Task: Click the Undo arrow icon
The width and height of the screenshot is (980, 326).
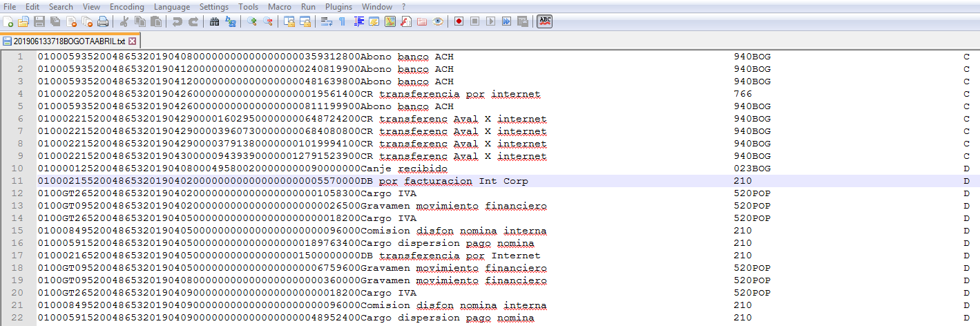Action: (x=177, y=21)
